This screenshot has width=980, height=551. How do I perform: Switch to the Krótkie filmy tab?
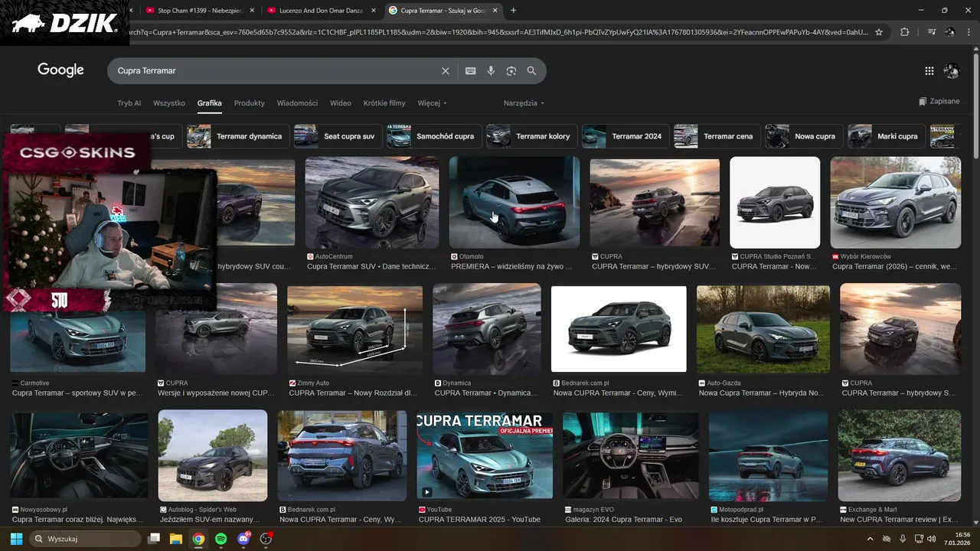(x=384, y=103)
